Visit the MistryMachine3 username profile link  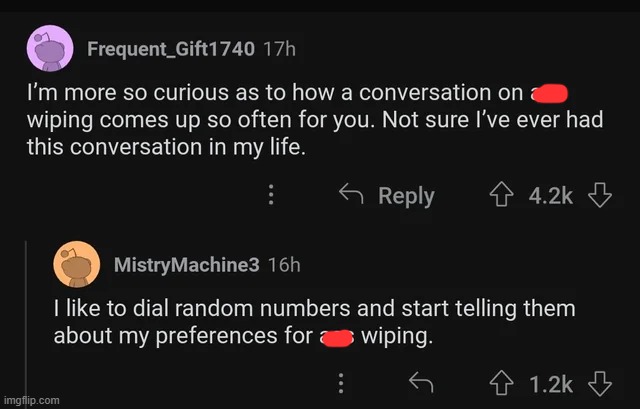187,265
